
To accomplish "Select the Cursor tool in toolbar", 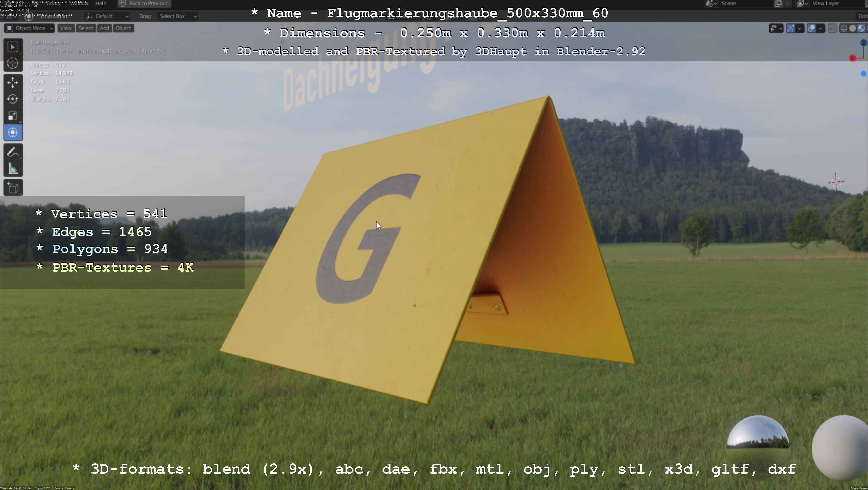I will (x=13, y=63).
